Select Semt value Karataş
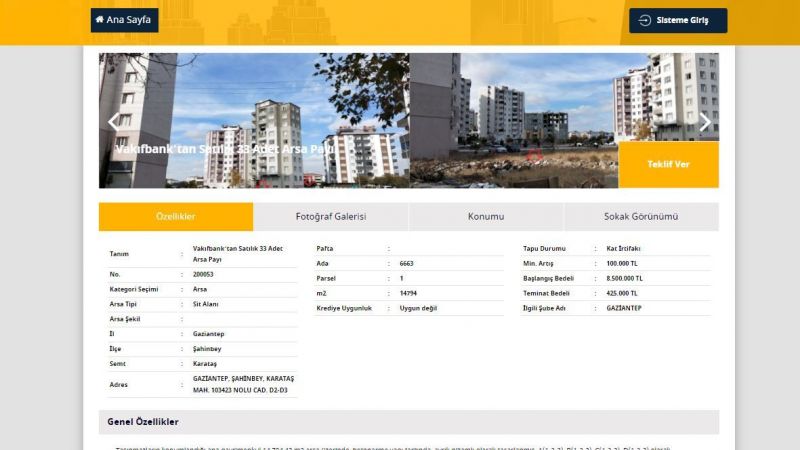This screenshot has width=800, height=450. pos(205,364)
